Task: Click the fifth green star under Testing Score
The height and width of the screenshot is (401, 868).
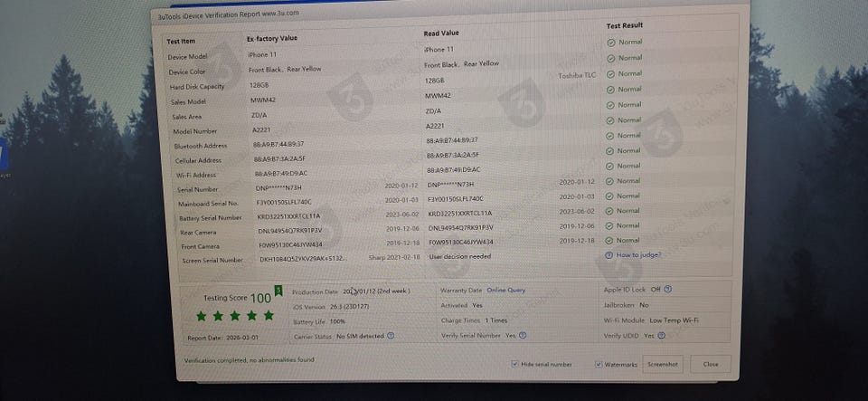Action: pyautogui.click(x=269, y=315)
